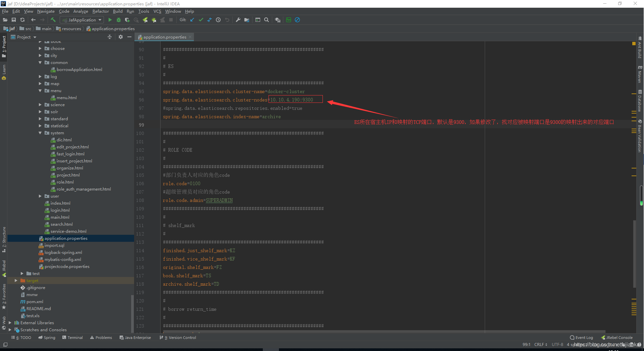The width and height of the screenshot is (644, 351).
Task: Debug JafApplication with the bug icon
Action: pos(119,20)
